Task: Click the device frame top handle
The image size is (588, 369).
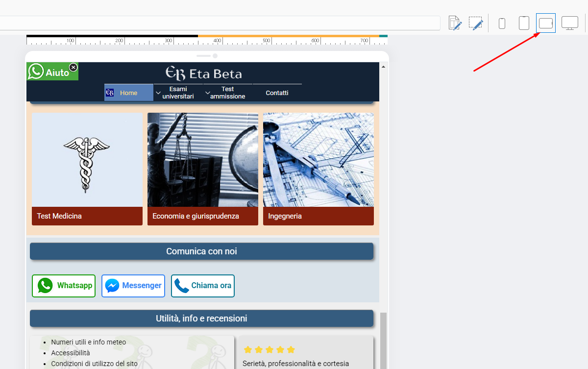Action: [x=207, y=56]
